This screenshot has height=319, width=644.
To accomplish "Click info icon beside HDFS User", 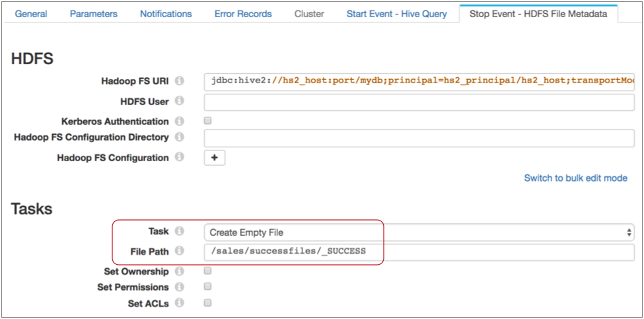I will pyautogui.click(x=180, y=102).
